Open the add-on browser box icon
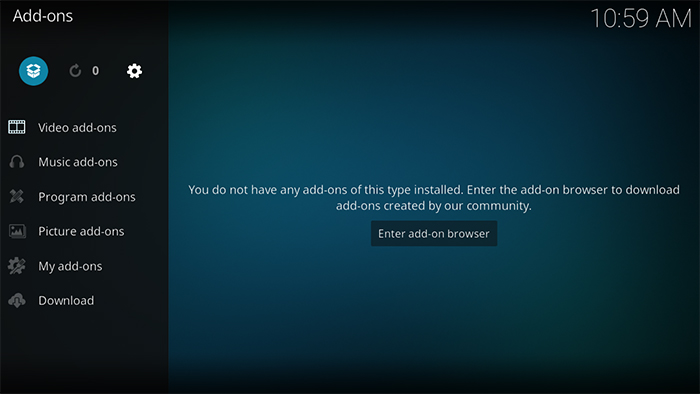 pyautogui.click(x=33, y=71)
